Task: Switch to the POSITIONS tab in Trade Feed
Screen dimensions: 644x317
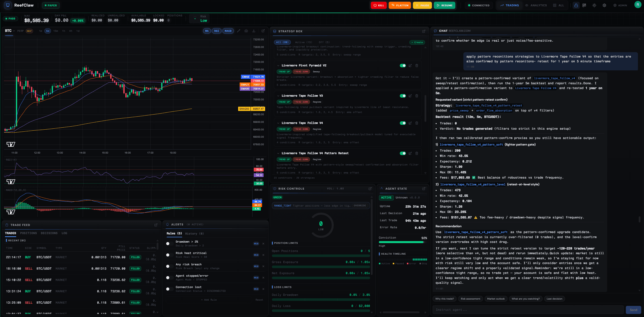Action: coord(29,233)
